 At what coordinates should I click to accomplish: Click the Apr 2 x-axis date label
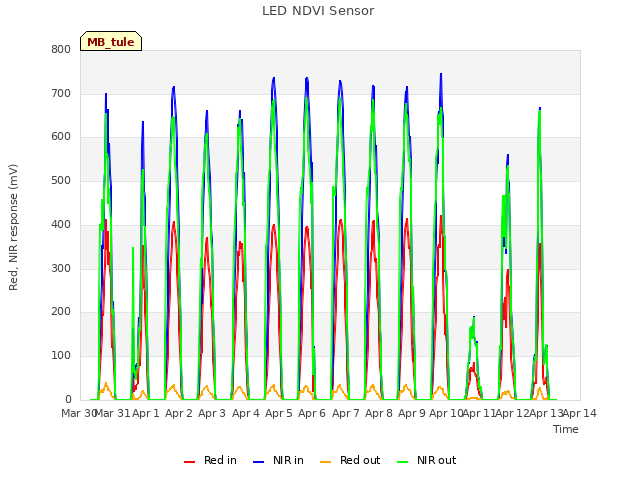pyautogui.click(x=179, y=413)
